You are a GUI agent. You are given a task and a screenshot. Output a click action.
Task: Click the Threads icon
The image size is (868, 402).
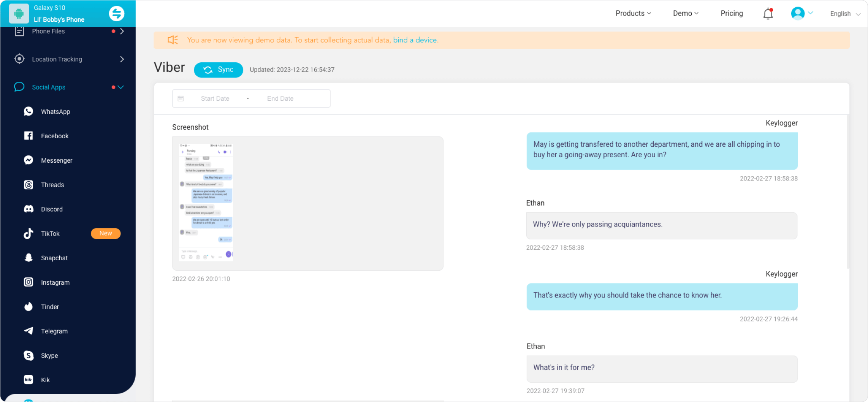point(29,185)
